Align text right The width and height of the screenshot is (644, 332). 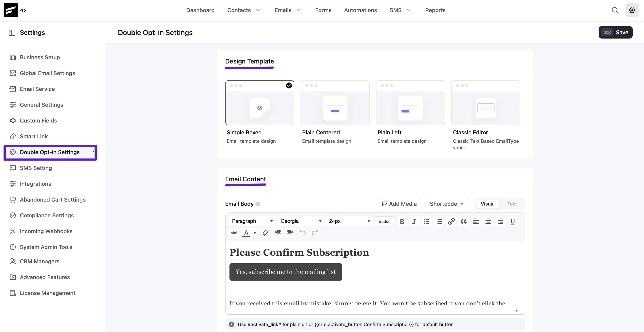click(x=500, y=221)
